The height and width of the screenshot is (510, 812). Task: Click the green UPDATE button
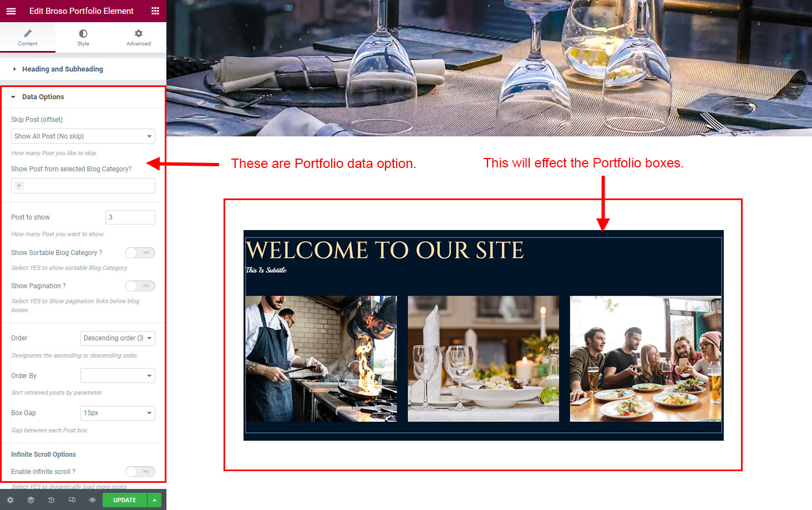click(x=125, y=500)
